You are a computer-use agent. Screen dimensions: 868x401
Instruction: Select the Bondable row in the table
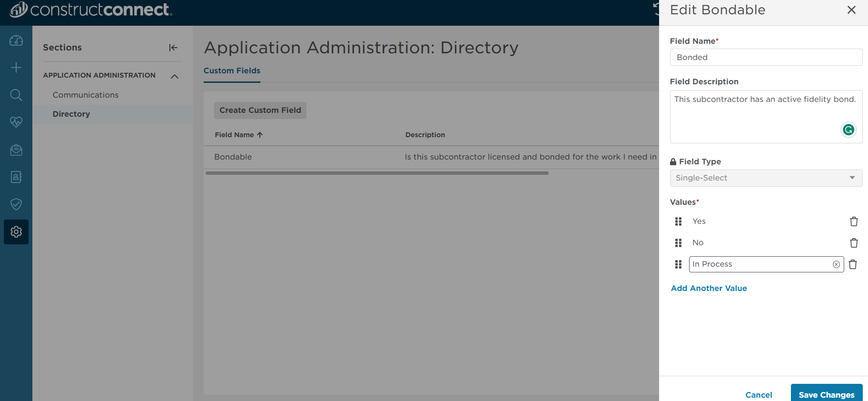pos(431,157)
